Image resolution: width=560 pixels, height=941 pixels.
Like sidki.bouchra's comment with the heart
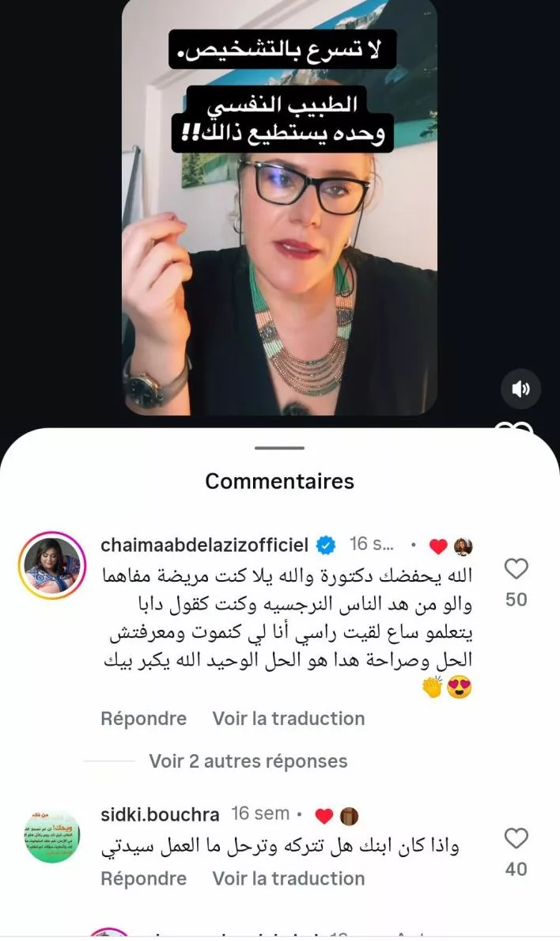516,838
